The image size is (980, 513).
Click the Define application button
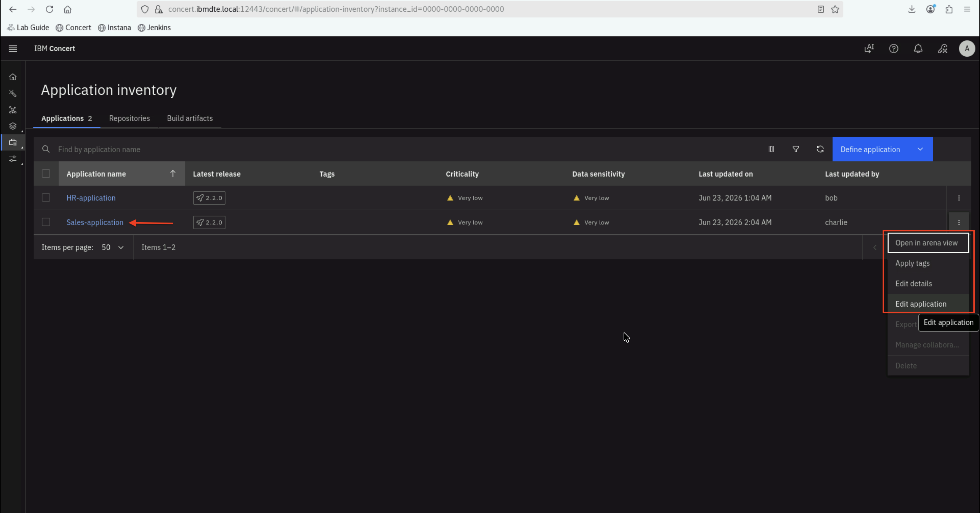[870, 149]
